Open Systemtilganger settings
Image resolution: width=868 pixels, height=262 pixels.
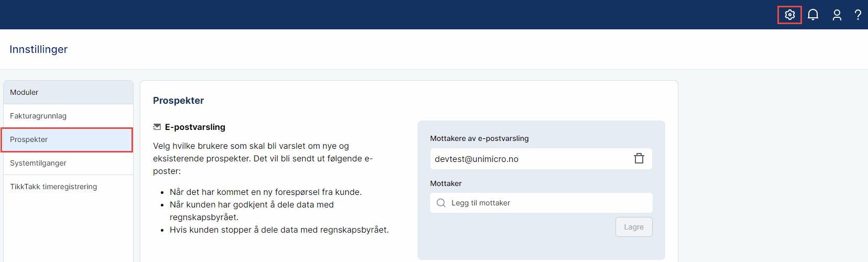point(68,163)
